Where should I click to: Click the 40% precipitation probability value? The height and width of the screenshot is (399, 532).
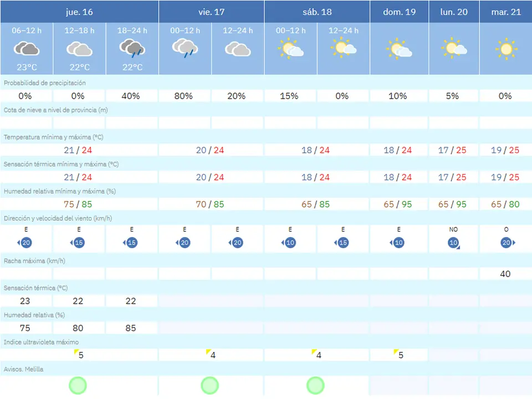[x=131, y=96]
